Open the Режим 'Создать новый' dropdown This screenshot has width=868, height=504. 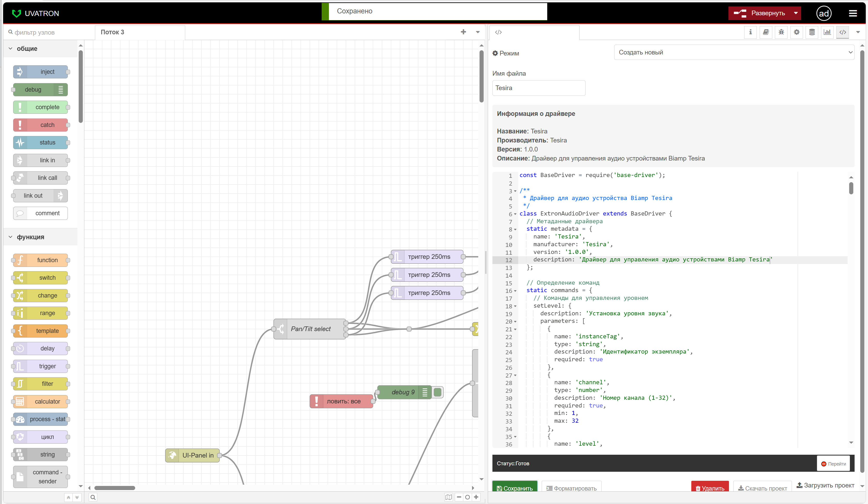(x=734, y=52)
